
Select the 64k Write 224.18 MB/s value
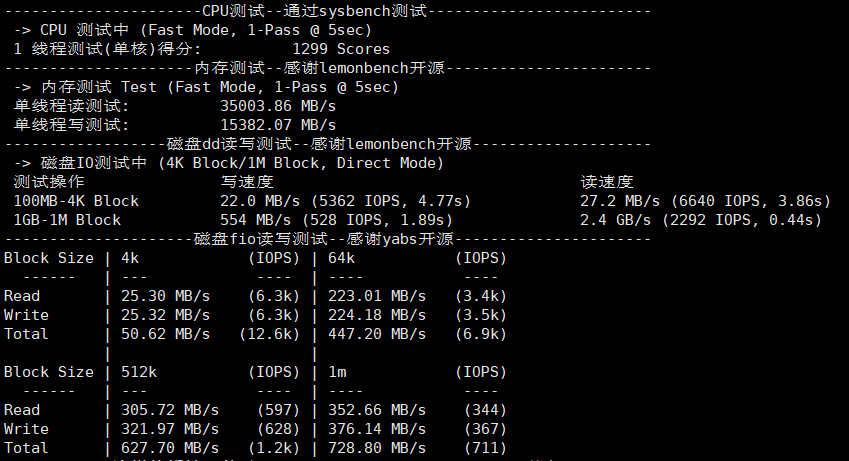click(377, 315)
